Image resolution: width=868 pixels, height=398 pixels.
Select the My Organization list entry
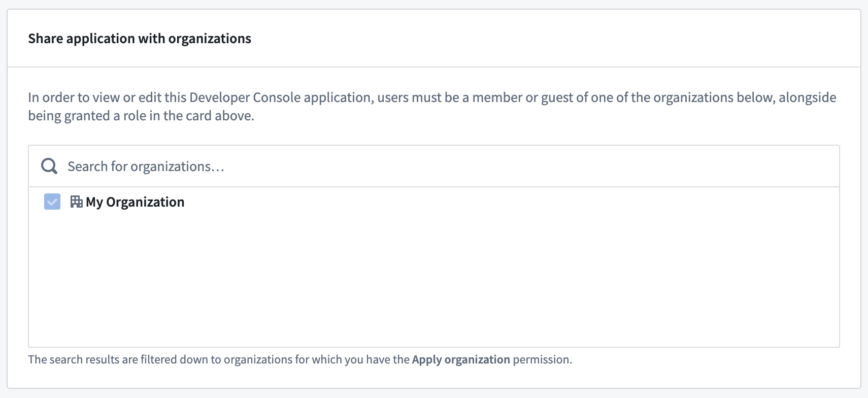click(x=136, y=202)
